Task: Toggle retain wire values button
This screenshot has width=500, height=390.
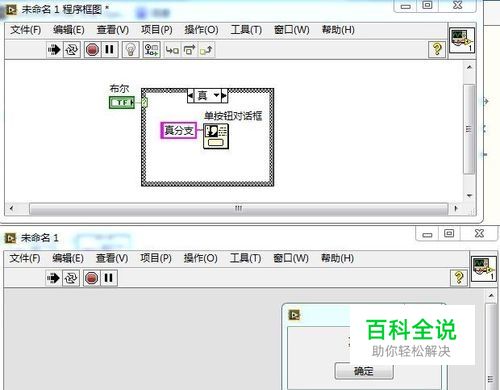Action: [152, 50]
